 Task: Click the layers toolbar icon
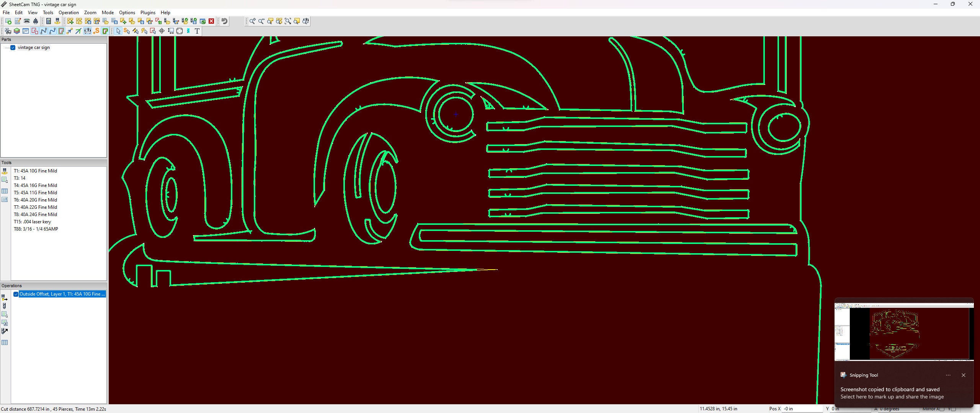click(17, 31)
